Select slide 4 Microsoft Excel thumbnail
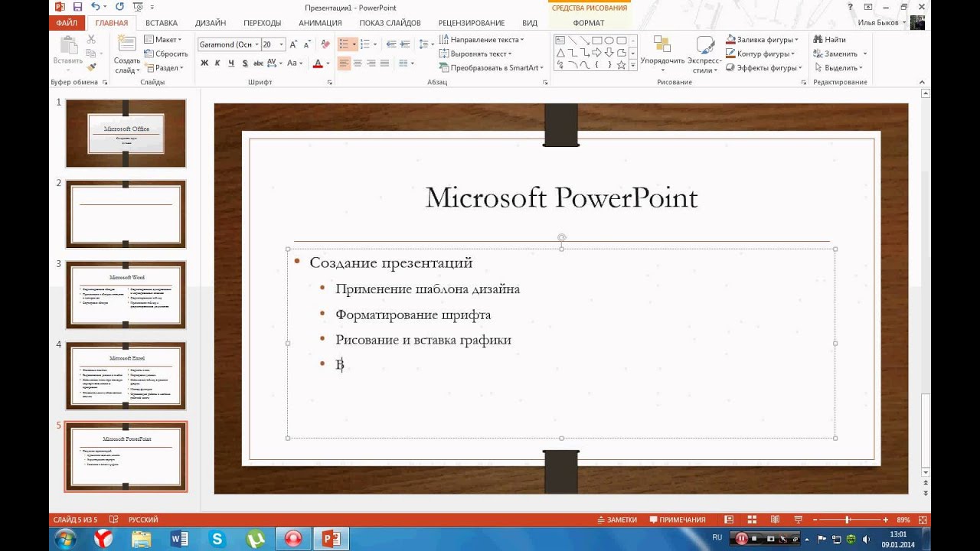Viewport: 980px width, 551px height. (x=126, y=375)
